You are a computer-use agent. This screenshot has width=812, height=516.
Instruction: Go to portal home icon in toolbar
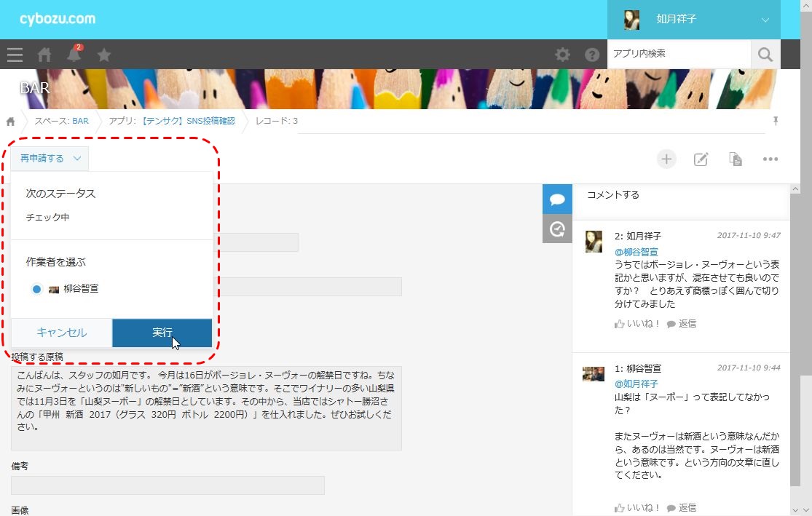[x=44, y=55]
